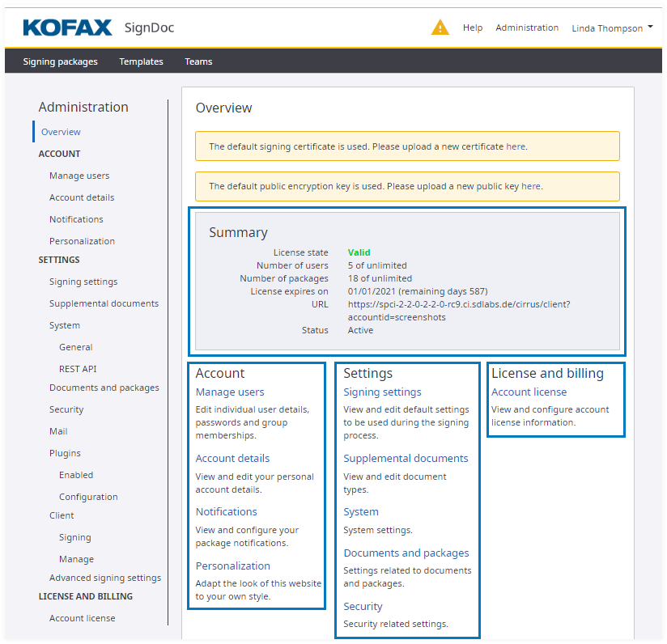Click the Kofax SignDoc logo
Viewport: 667px width, 644px height.
pos(98,28)
